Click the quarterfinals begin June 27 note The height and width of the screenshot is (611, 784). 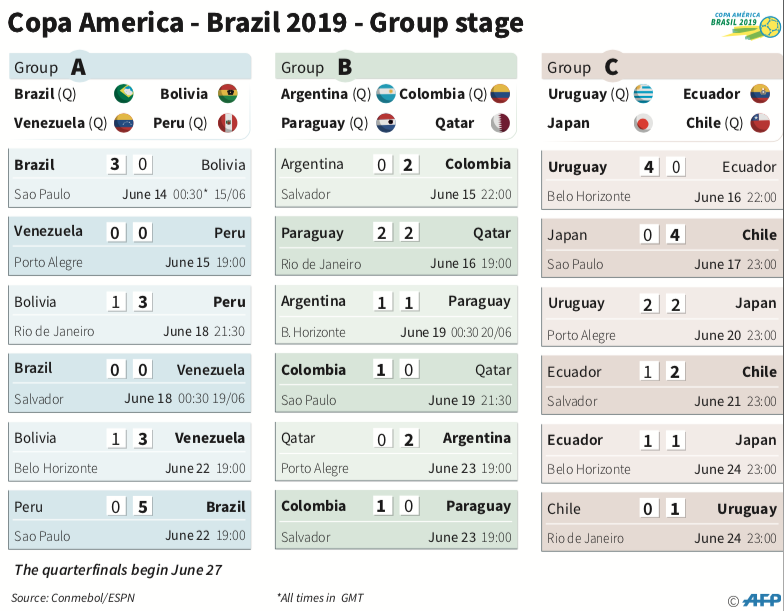coord(118,570)
